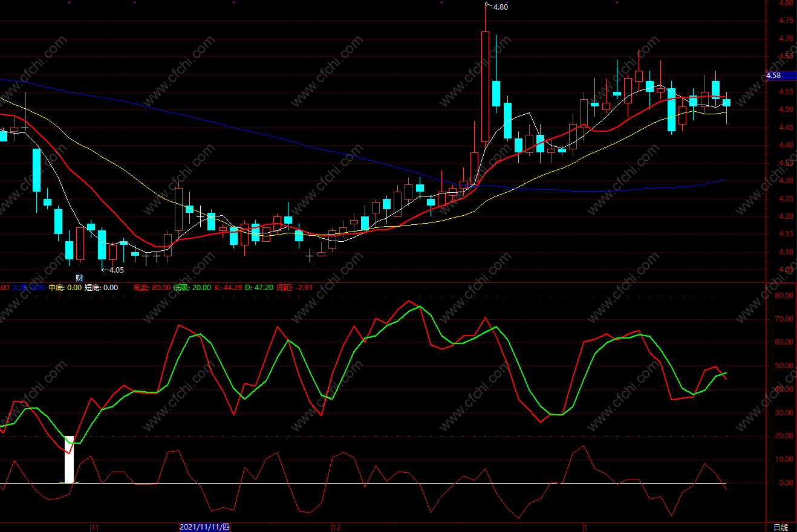Image resolution: width=797 pixels, height=532 pixels.
Task: Click the 4.05 low price label
Action: 116,270
